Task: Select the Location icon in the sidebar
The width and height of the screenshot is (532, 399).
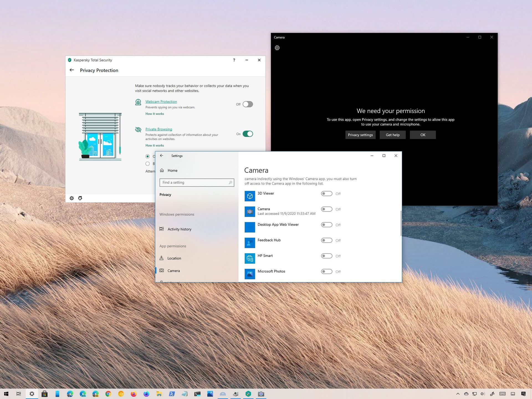Action: click(162, 258)
